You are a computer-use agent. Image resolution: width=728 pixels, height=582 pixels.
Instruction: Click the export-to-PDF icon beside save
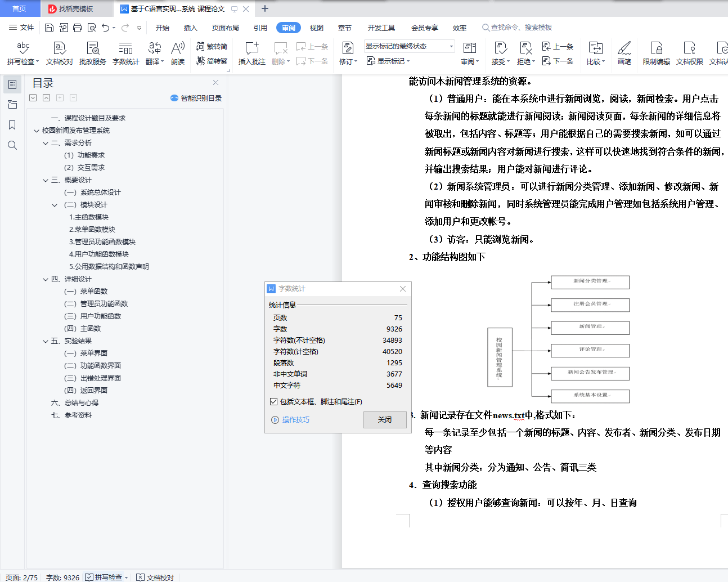pos(64,28)
